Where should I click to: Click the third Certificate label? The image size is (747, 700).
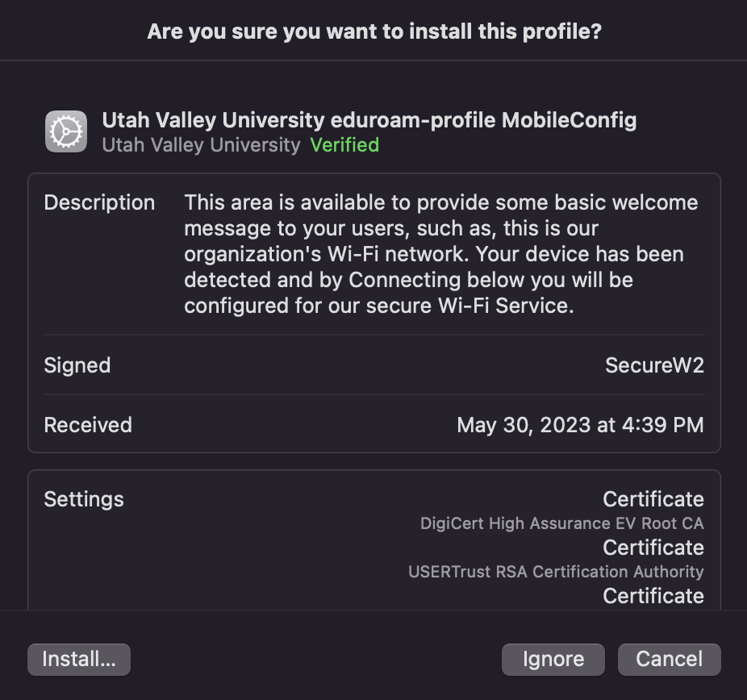coord(653,596)
